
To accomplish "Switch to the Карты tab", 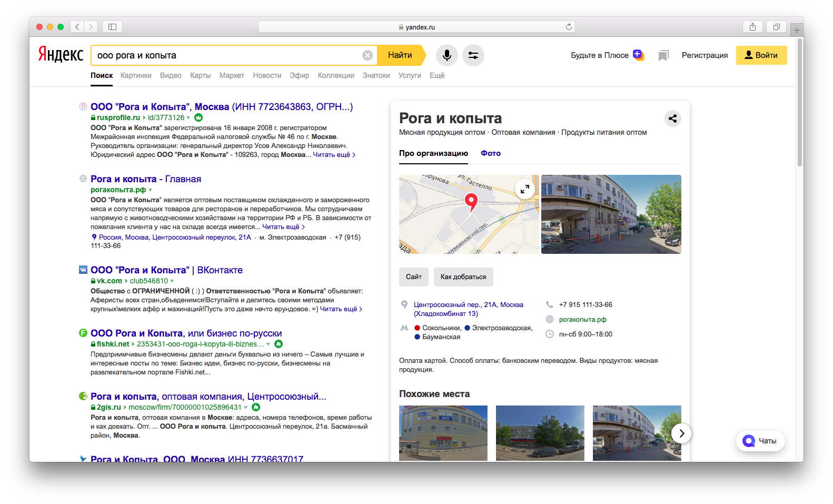I will (x=201, y=75).
